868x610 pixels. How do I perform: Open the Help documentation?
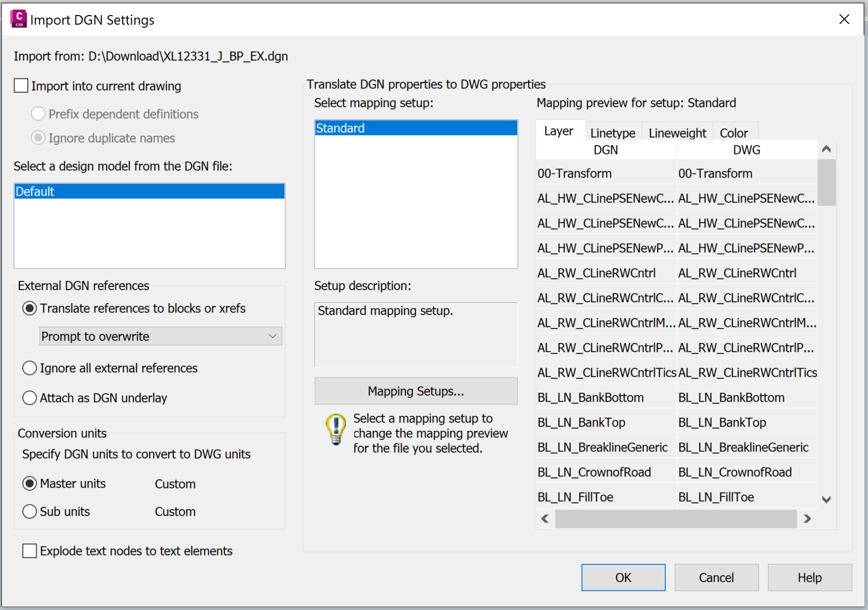pyautogui.click(x=809, y=577)
